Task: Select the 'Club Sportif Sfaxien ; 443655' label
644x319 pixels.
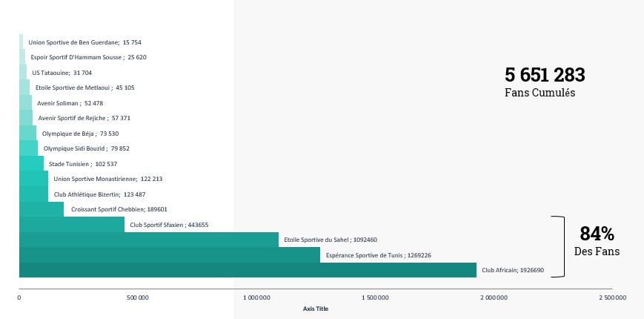Action: coord(170,225)
